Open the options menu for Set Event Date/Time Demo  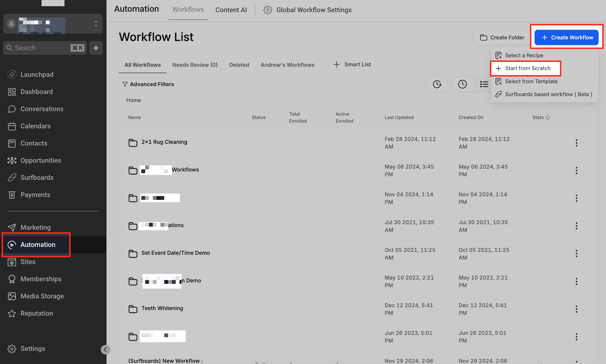coord(576,253)
